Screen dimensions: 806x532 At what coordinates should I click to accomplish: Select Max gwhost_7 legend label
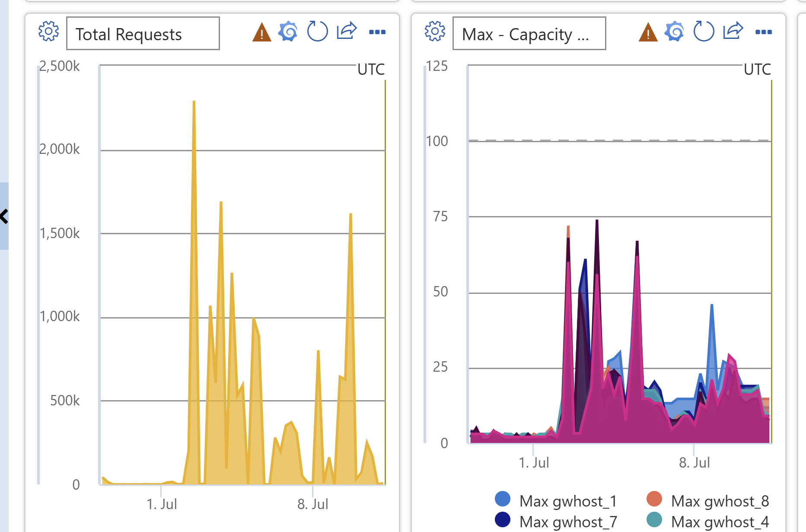tap(568, 522)
